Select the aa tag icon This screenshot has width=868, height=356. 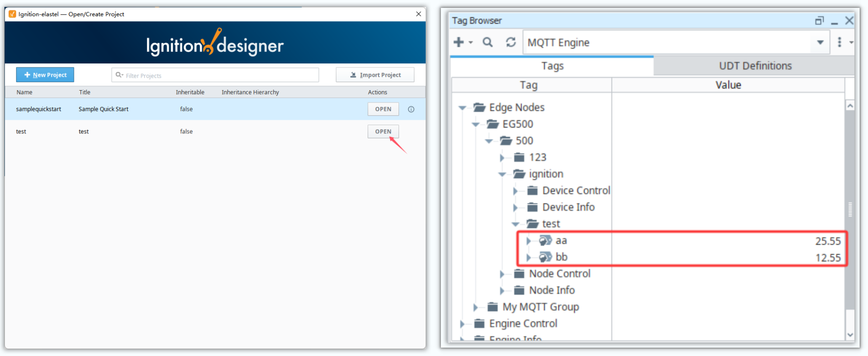545,241
